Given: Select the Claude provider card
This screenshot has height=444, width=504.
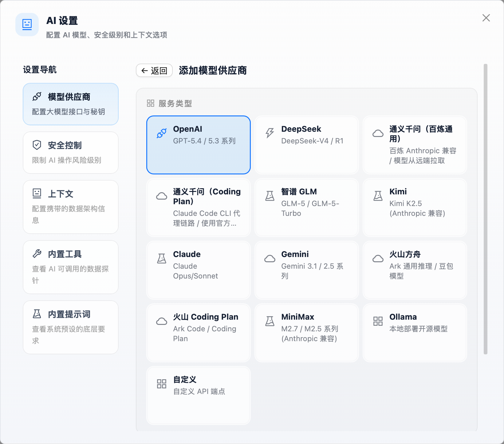Looking at the screenshot, I should pyautogui.click(x=199, y=270).
